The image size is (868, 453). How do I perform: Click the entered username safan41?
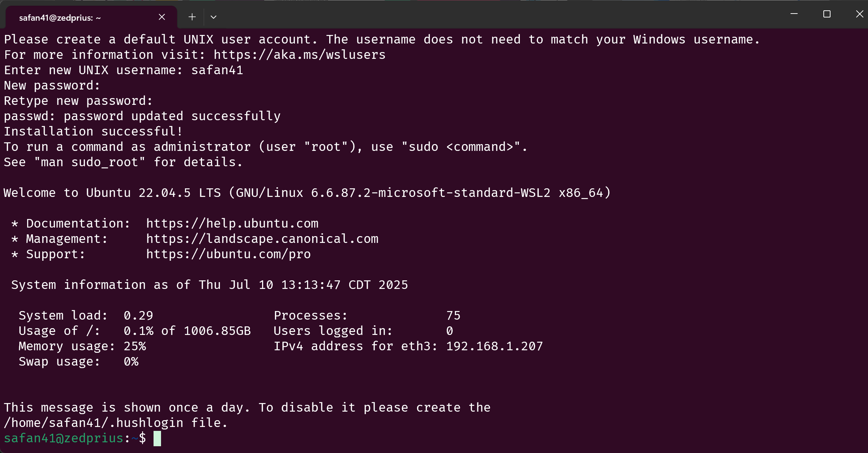217,70
